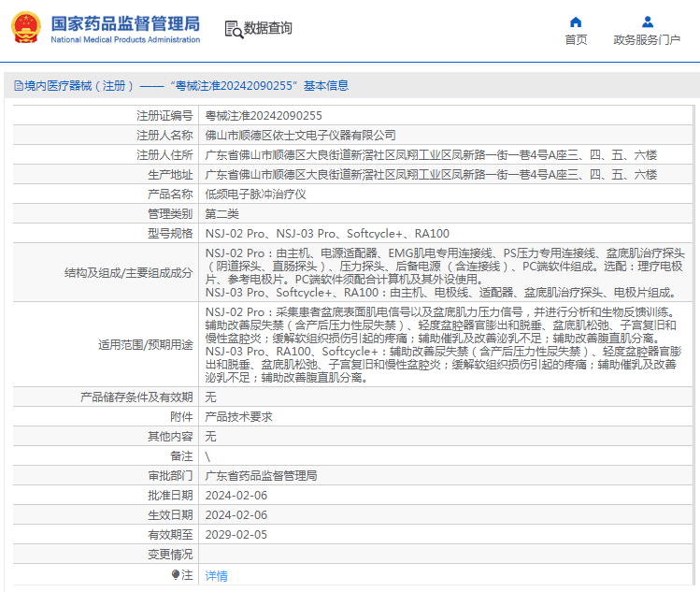Viewport: 700px width, 592px height.
Task: Go to 首页 via its text label
Action: [576, 39]
